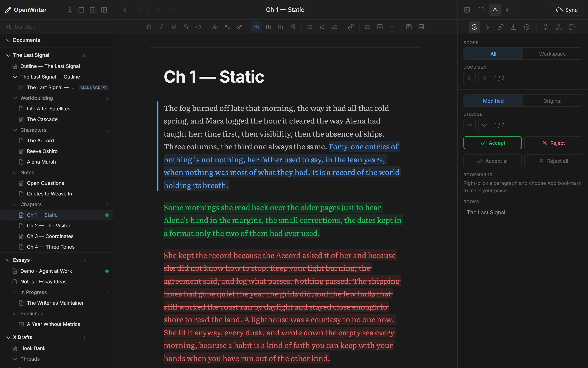The width and height of the screenshot is (588, 368).
Task: Open theme palette icon
Action: pos(572,27)
